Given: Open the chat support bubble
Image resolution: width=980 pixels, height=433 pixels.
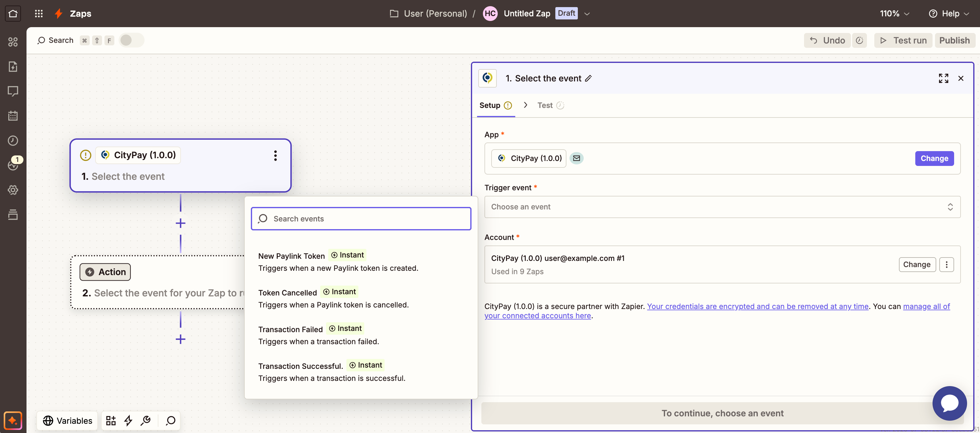Looking at the screenshot, I should point(949,403).
